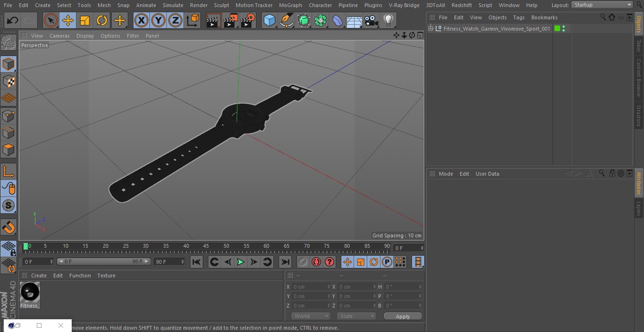This screenshot has height=332, width=644.
Task: Switch to Texture mode
Action: tap(8, 81)
